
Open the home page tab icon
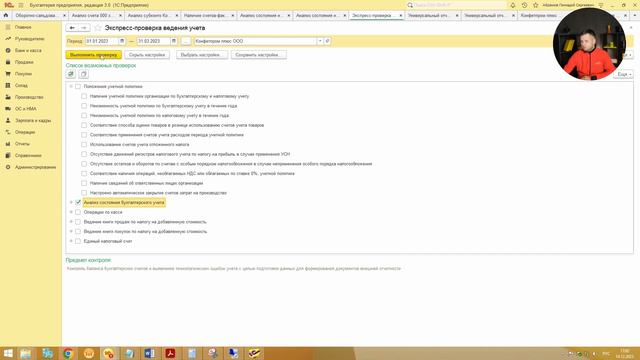[x=6, y=15]
